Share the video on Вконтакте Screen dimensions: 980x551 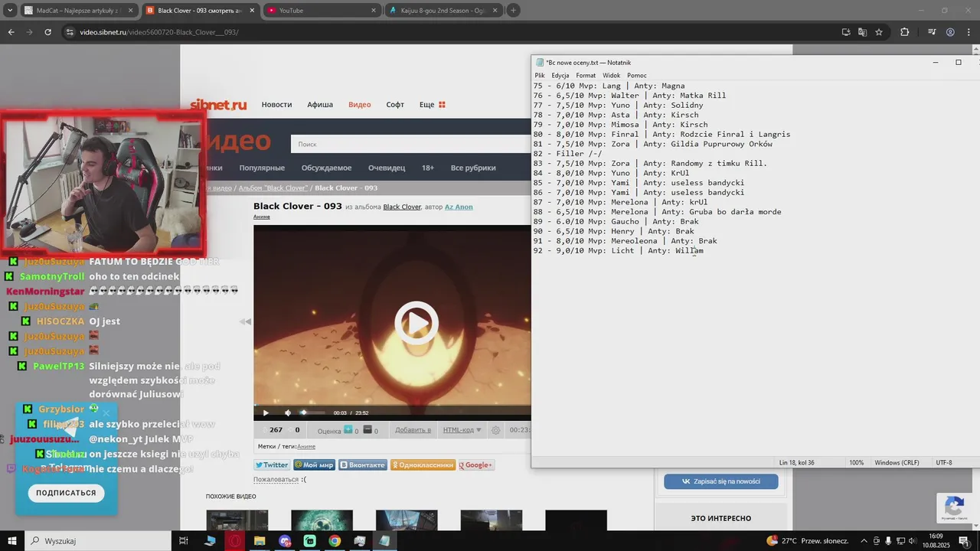363,465
